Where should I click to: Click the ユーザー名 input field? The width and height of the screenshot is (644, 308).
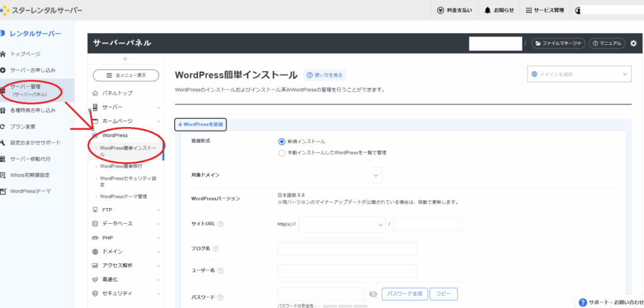[347, 271]
